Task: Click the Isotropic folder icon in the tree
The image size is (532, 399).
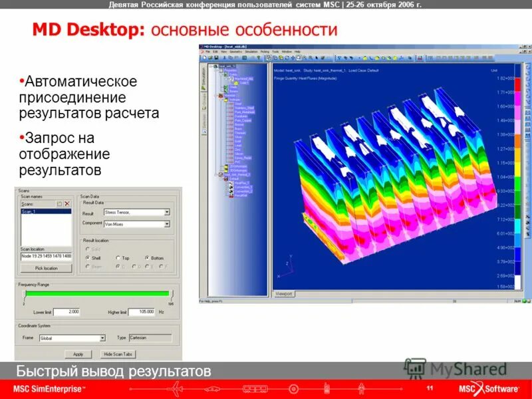Action: tap(226, 100)
